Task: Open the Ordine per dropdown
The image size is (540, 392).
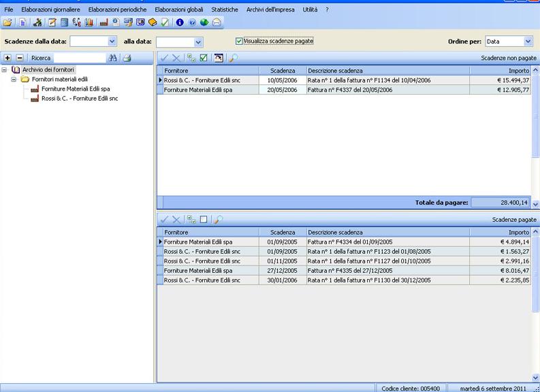Action: (x=528, y=42)
